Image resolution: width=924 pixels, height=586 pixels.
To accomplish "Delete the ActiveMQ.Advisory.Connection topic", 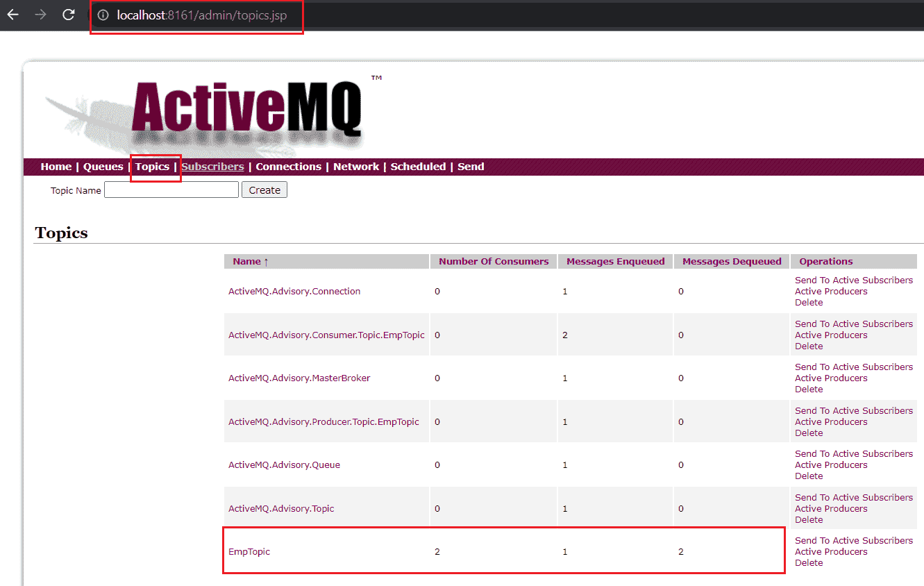I will pyautogui.click(x=809, y=303).
